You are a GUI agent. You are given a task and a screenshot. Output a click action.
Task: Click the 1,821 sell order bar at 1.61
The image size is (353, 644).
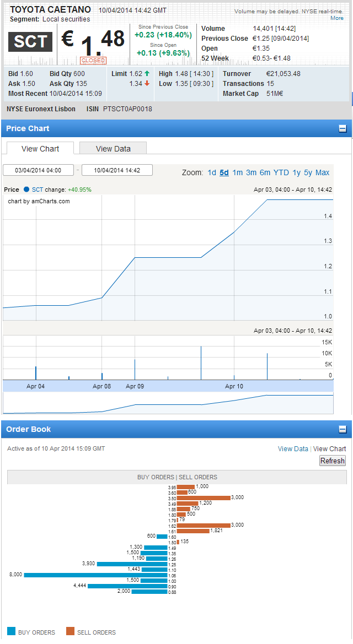193,531
